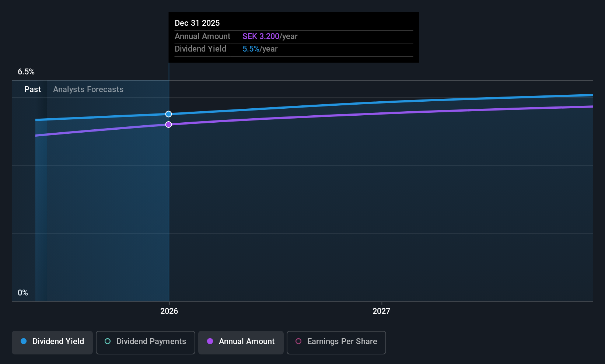Click the 2027 axis label
The width and height of the screenshot is (605, 364).
click(381, 311)
